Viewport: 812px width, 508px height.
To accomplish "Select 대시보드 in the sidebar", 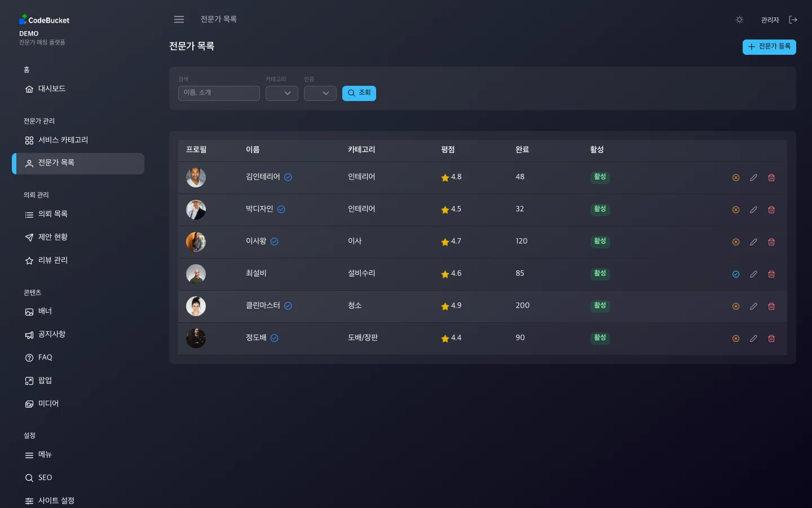I will [x=52, y=89].
